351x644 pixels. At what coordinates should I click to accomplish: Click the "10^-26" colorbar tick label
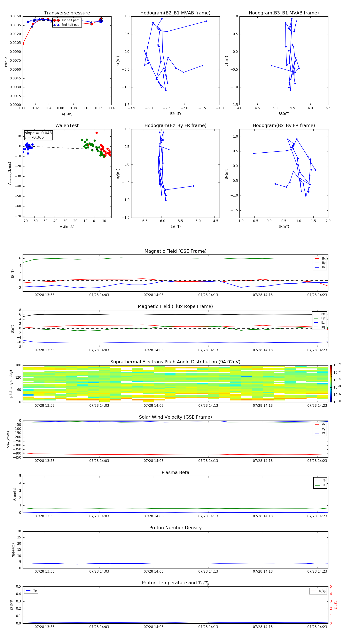click(337, 365)
